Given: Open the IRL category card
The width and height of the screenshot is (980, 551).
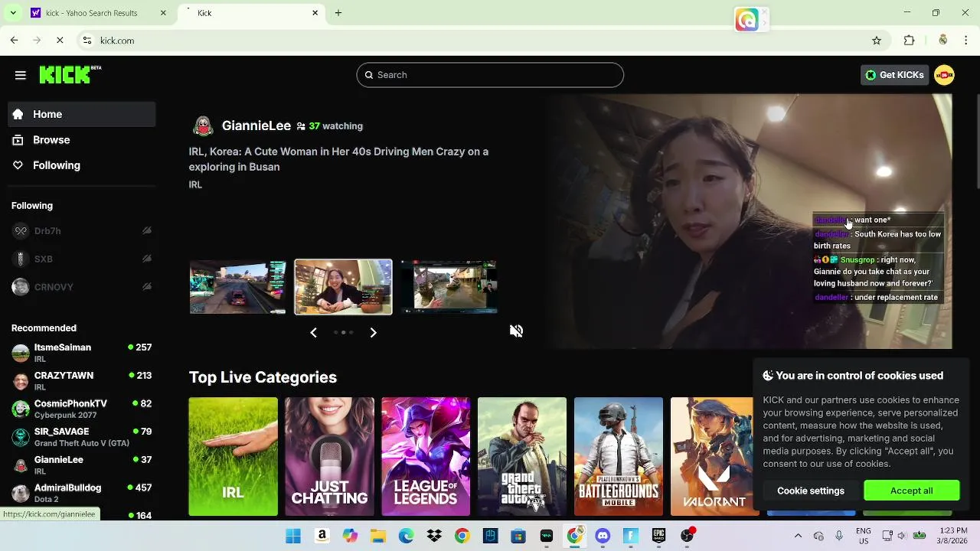Looking at the screenshot, I should pyautogui.click(x=234, y=456).
